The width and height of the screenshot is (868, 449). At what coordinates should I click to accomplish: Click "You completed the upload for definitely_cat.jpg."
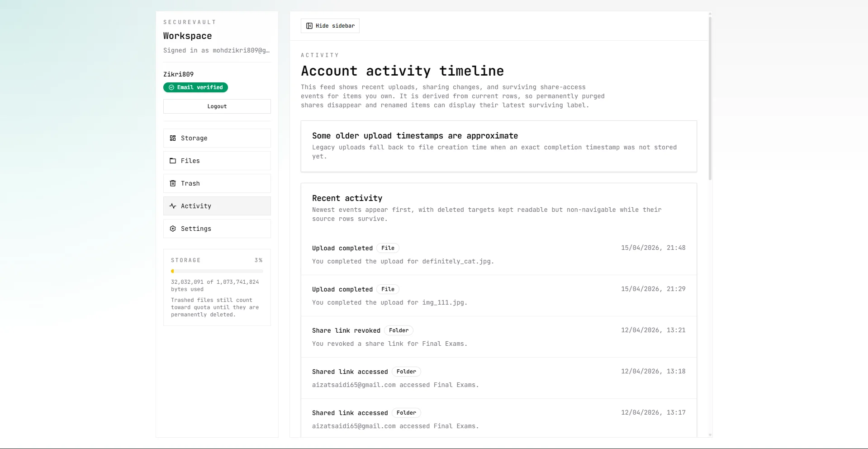pos(403,261)
